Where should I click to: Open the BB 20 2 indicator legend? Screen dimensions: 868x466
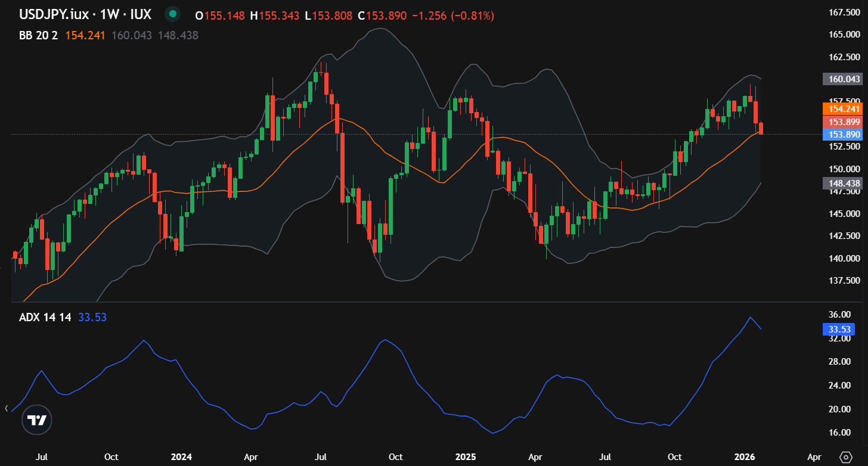click(38, 36)
